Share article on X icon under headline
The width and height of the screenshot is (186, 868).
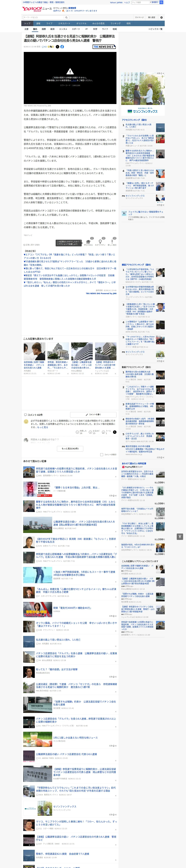click(x=57, y=47)
